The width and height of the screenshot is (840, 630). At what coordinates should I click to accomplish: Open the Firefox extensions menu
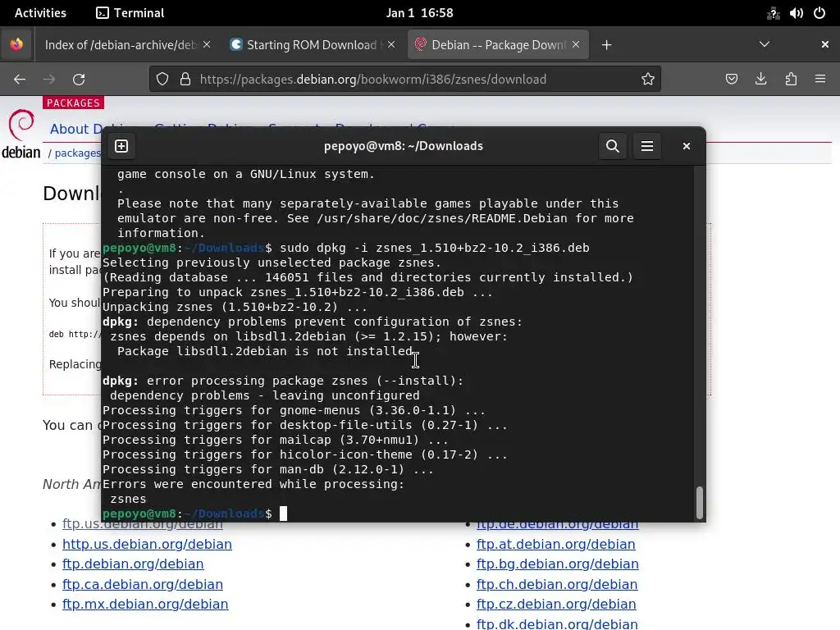(791, 80)
